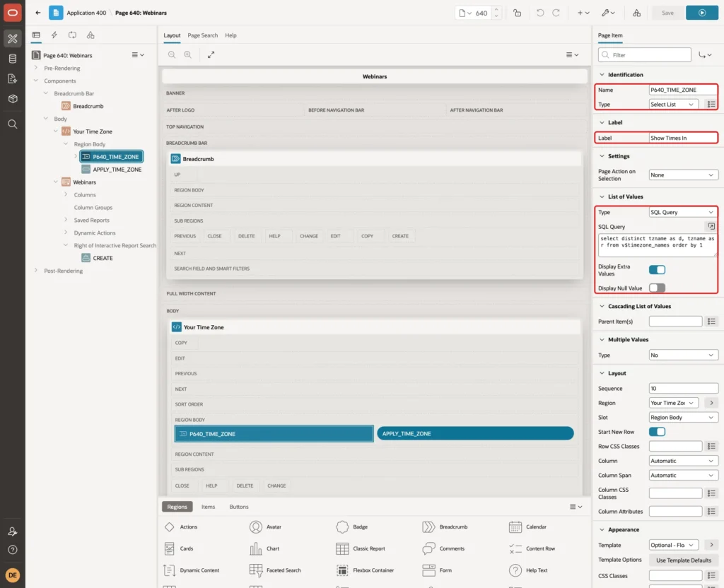Open Page Shared Components tab in tree pane
Image resolution: width=724 pixels, height=588 pixels.
coord(90,35)
